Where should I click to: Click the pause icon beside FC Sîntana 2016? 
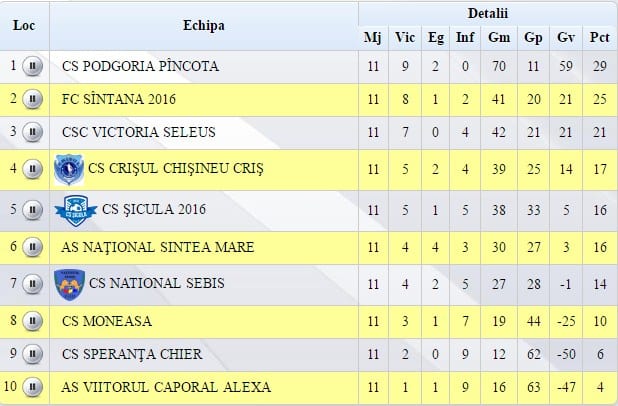tap(32, 99)
